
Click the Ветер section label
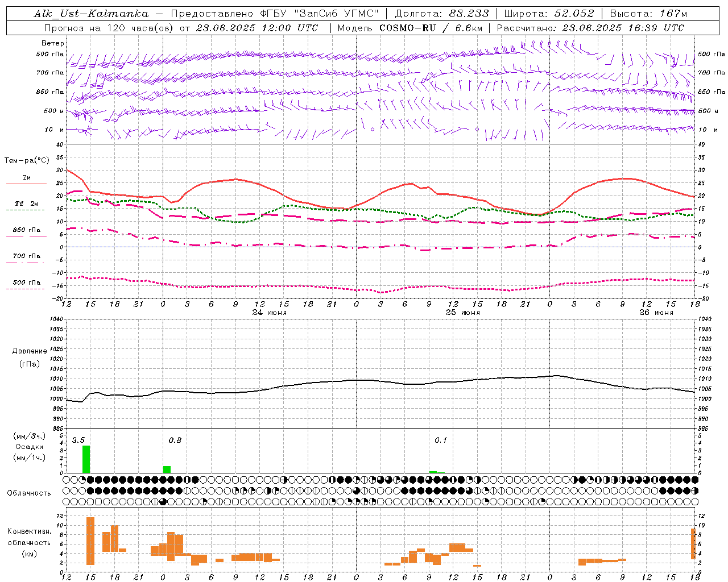[x=53, y=43]
